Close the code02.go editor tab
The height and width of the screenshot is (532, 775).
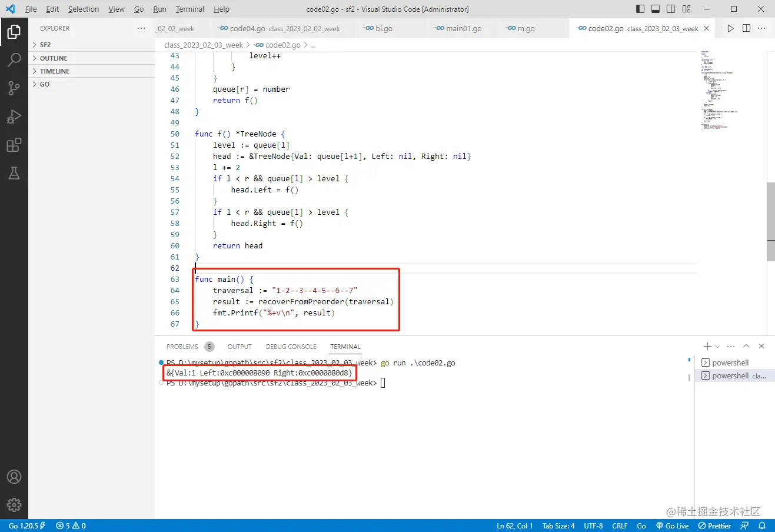click(x=707, y=28)
